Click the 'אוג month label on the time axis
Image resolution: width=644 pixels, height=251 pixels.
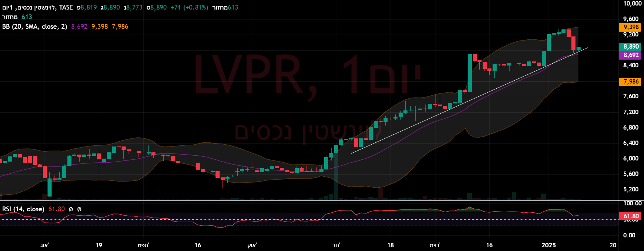tap(45, 245)
